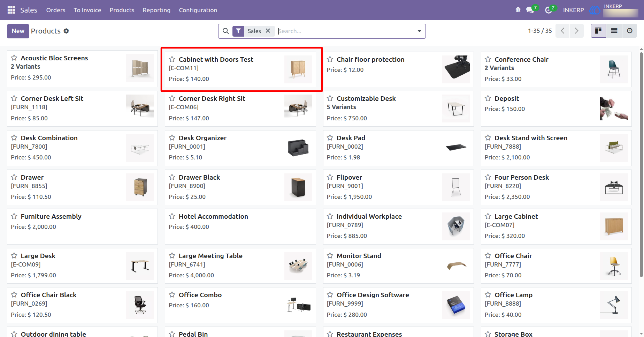
Task: Open the Hotel Accommodation product card
Action: 240,226
